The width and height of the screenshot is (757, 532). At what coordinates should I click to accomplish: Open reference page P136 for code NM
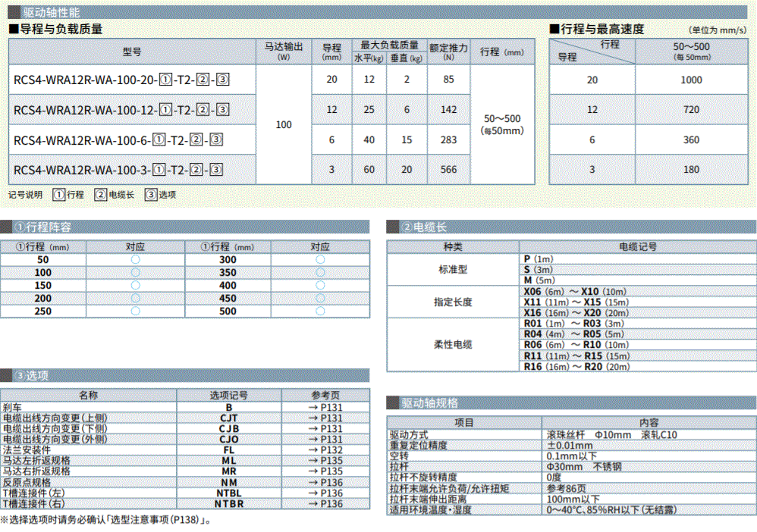click(x=326, y=482)
